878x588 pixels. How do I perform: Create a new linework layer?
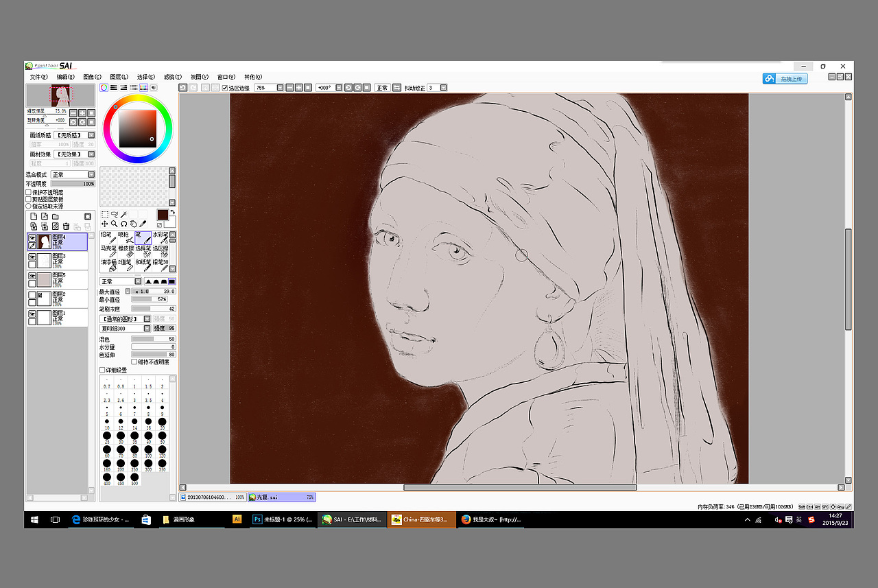[45, 217]
